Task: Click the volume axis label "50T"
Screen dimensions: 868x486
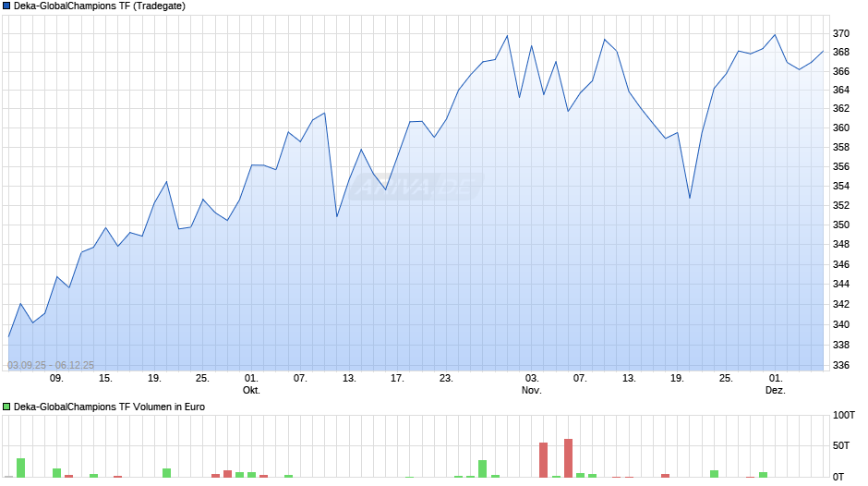Action: point(841,446)
